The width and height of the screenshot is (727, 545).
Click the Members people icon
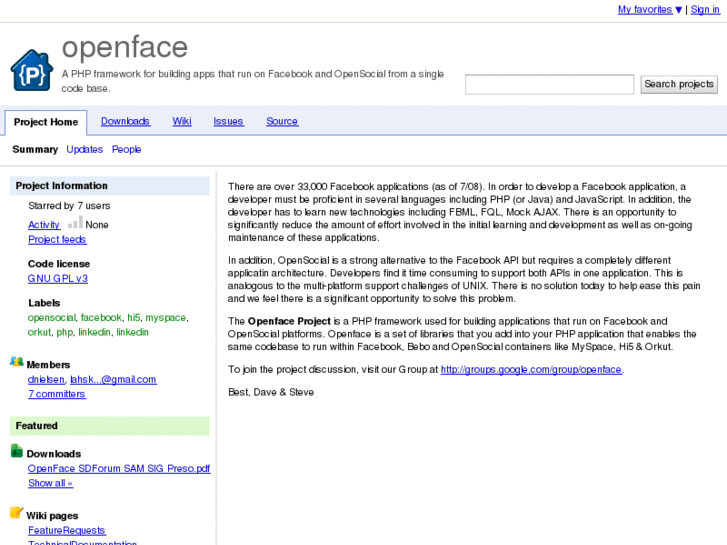click(17, 362)
